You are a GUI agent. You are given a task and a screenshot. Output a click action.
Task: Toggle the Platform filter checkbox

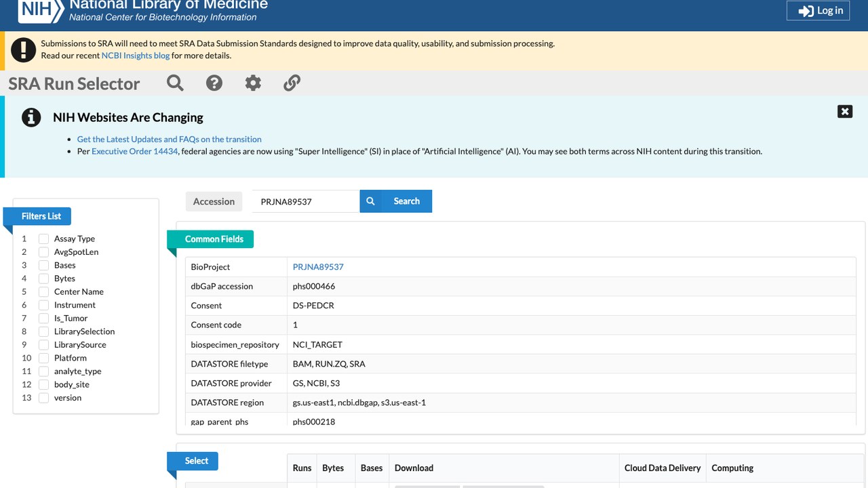43,358
